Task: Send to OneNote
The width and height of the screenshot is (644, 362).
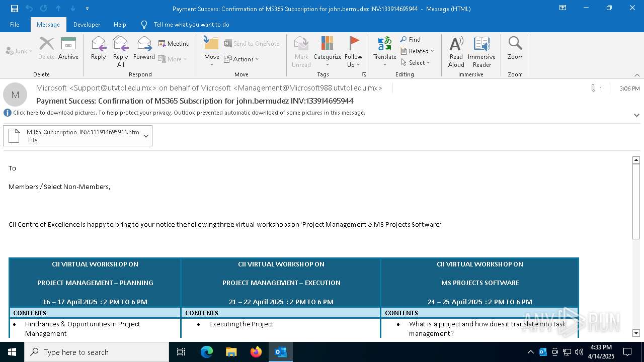Action: click(252, 44)
